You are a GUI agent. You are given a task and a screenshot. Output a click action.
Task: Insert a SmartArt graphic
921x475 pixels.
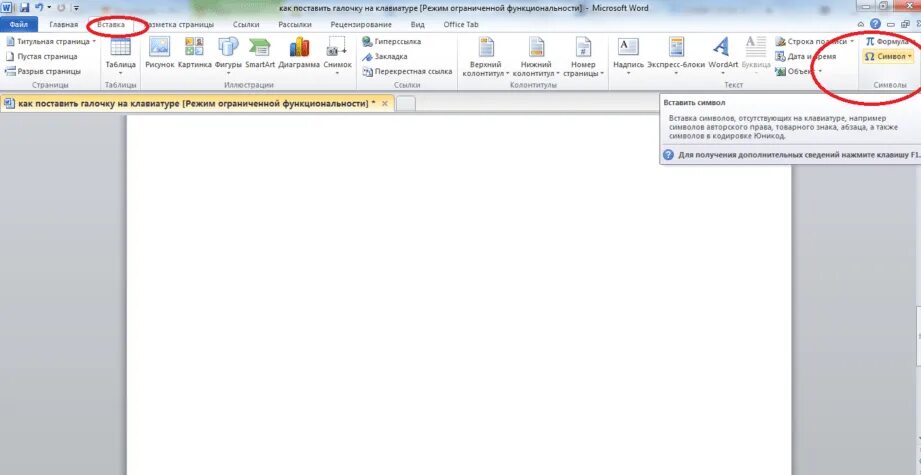point(260,53)
